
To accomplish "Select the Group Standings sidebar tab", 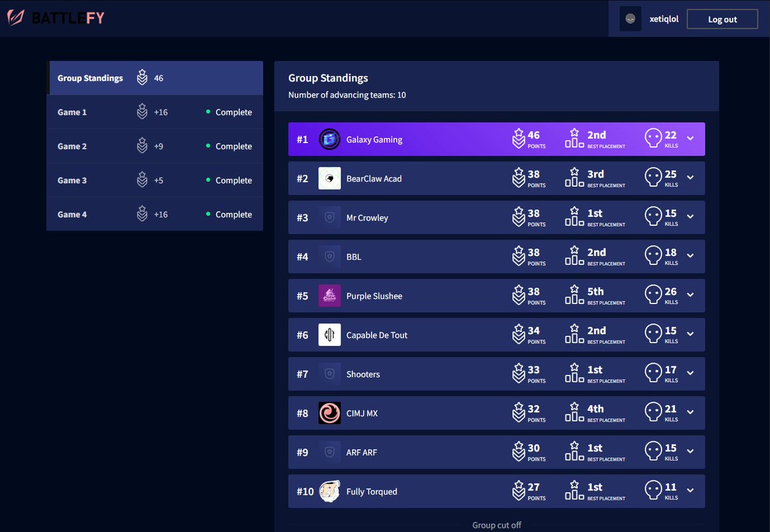I will pos(155,78).
